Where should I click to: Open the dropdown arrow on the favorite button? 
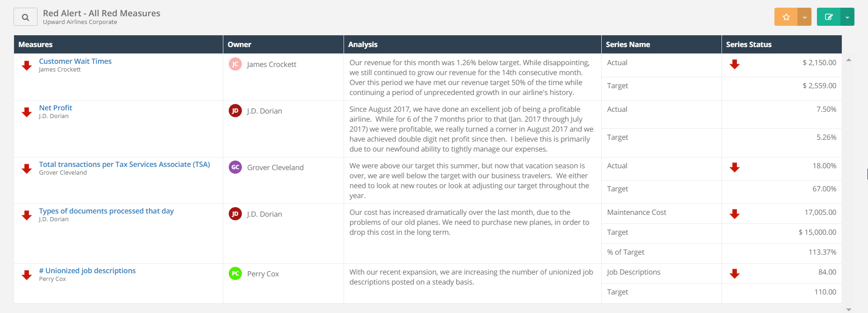click(x=804, y=16)
